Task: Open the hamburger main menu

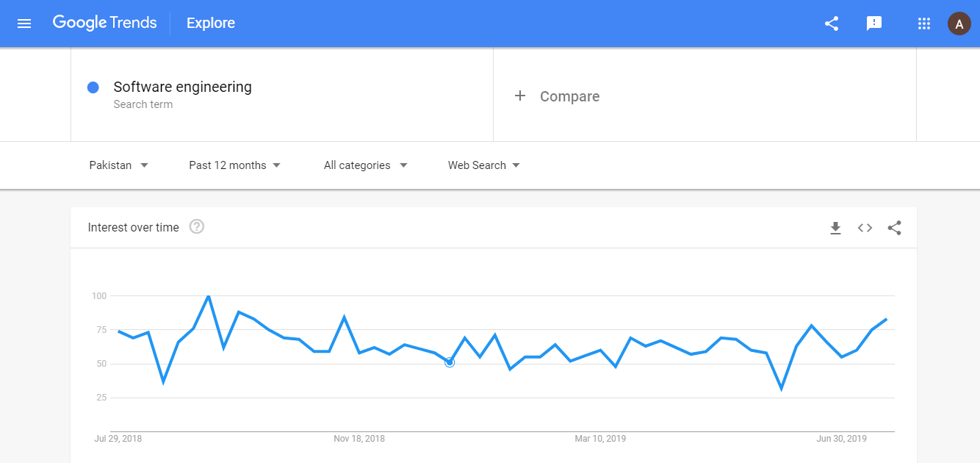Action: tap(24, 24)
